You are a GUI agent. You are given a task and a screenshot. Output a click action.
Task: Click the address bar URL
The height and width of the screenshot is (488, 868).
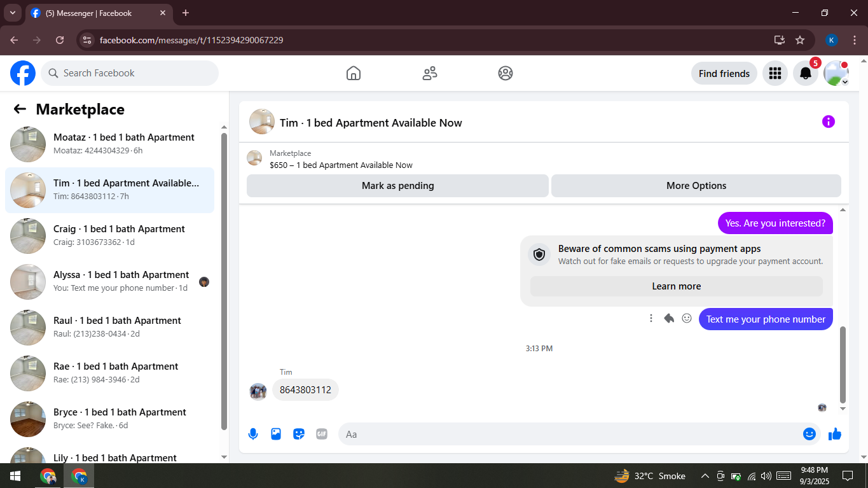point(191,40)
